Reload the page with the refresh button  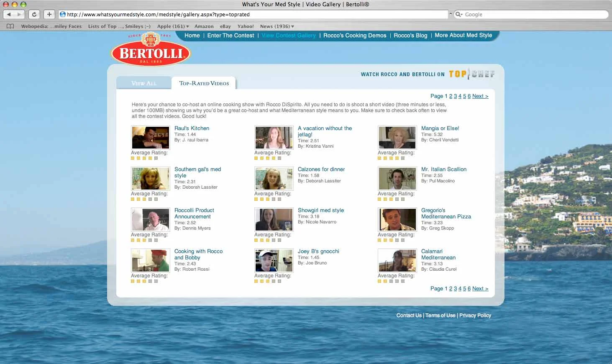pos(34,14)
